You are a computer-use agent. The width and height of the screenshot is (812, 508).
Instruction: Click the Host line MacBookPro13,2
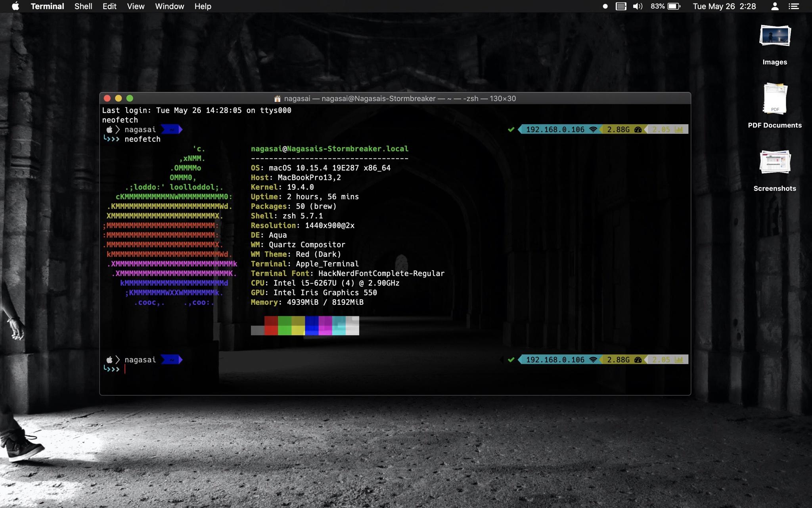(296, 177)
